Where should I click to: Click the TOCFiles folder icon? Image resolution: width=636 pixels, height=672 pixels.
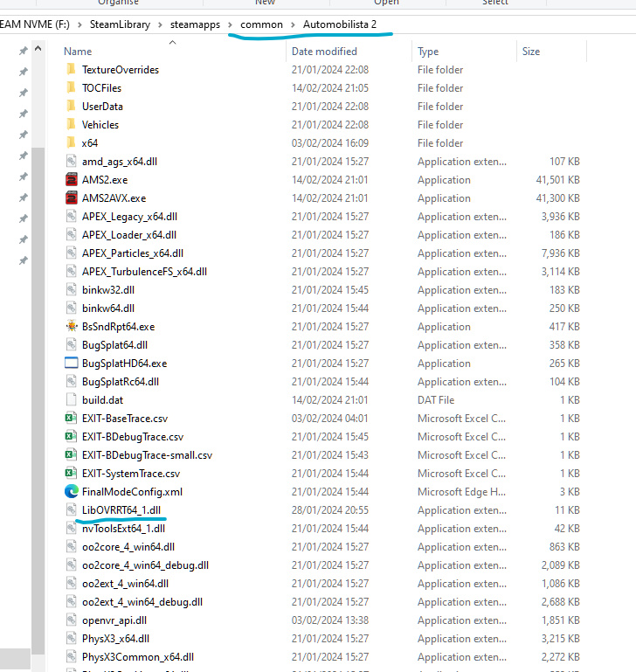tap(71, 87)
